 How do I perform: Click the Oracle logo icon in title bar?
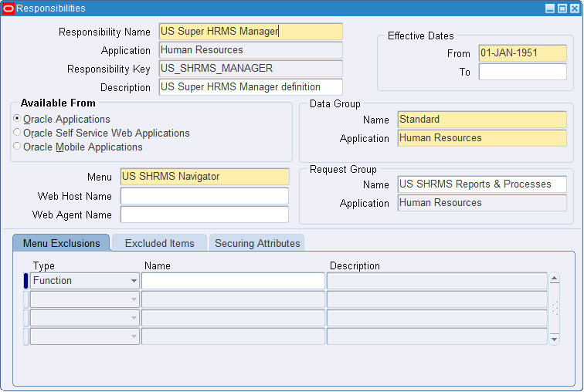pos(8,8)
